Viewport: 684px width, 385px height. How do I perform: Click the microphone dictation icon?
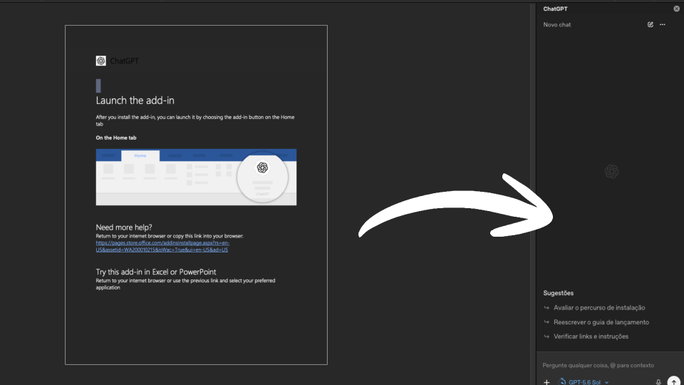click(659, 382)
